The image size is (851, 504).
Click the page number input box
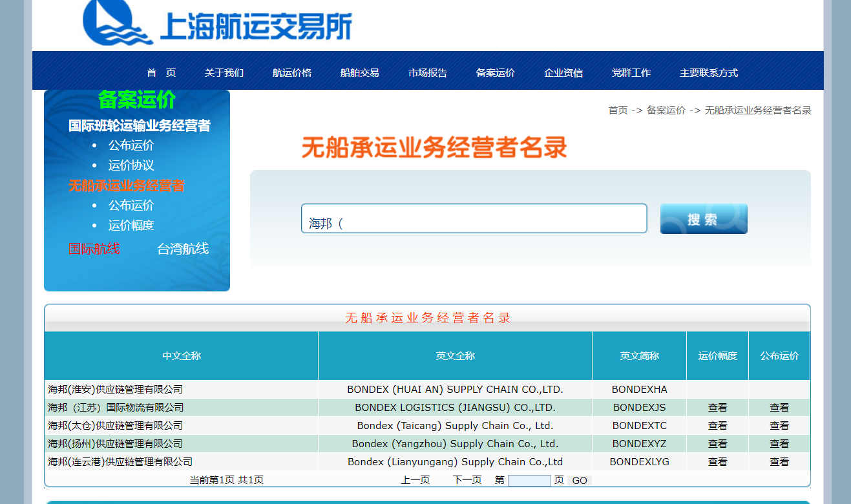click(529, 481)
